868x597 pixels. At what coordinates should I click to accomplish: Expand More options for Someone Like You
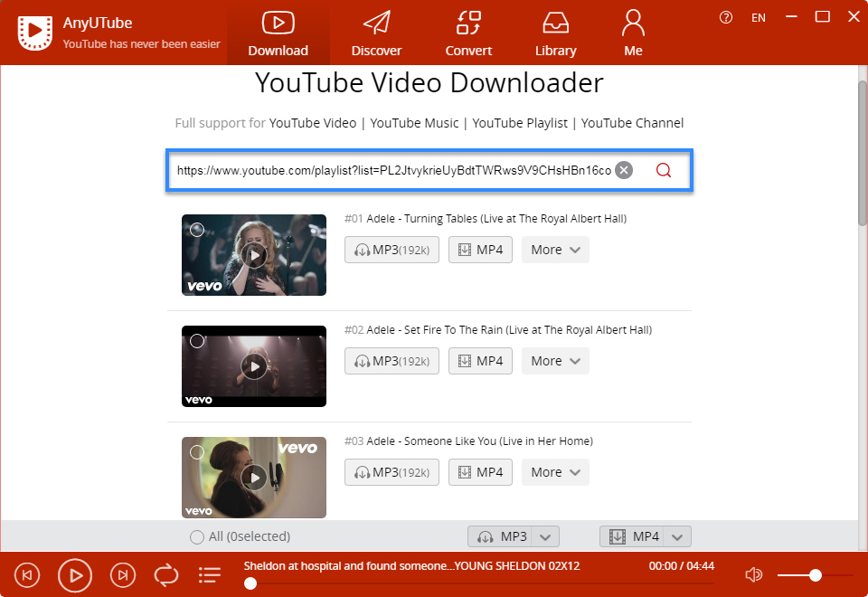point(555,472)
